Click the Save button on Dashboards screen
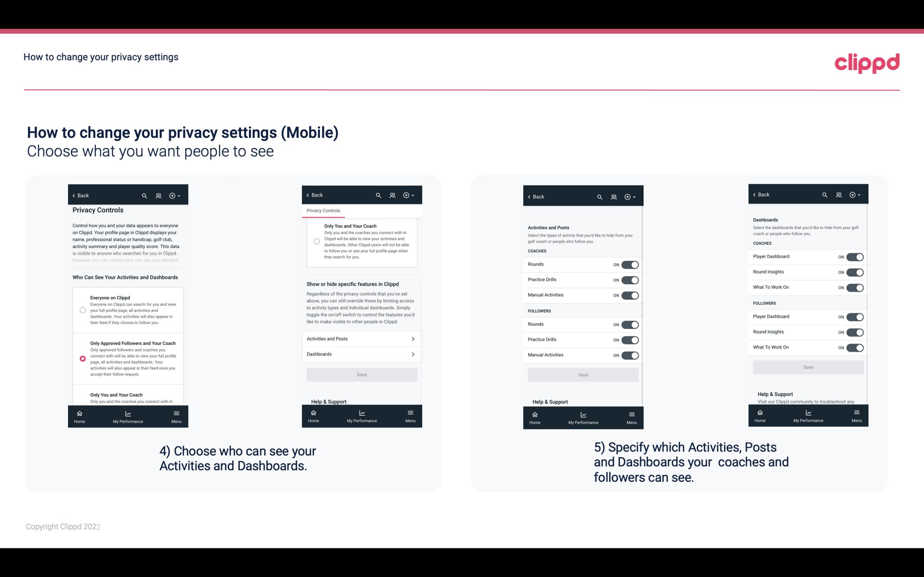924x577 pixels. 808,367
